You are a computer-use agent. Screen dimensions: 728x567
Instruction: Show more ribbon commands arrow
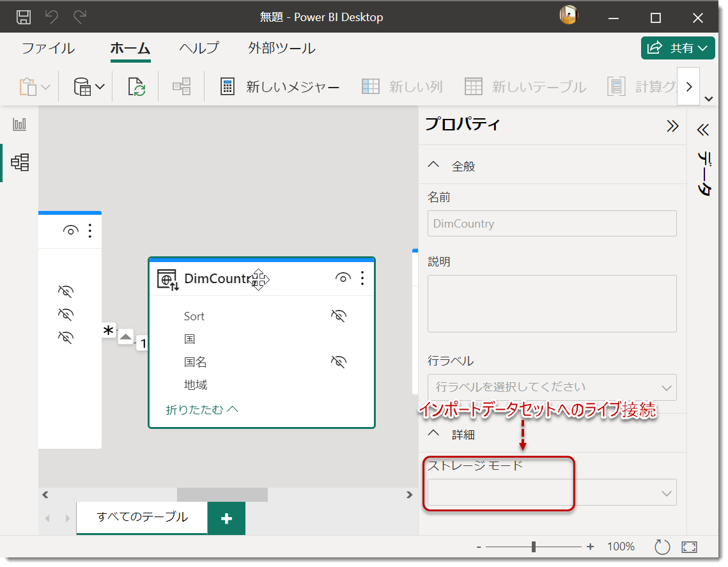tap(689, 87)
